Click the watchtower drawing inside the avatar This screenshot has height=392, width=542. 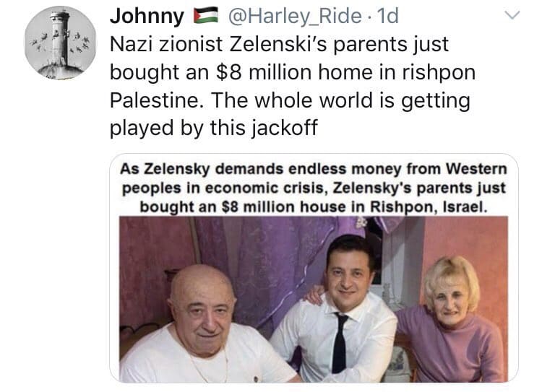pyautogui.click(x=61, y=38)
